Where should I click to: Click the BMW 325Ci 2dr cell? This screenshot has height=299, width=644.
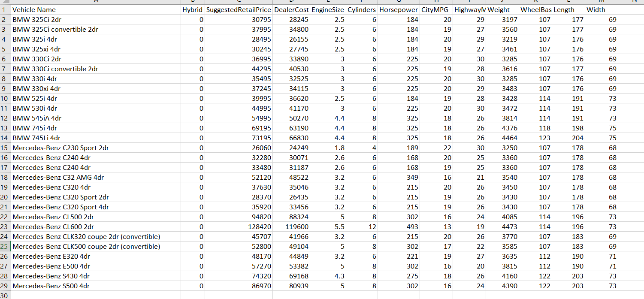coord(96,19)
